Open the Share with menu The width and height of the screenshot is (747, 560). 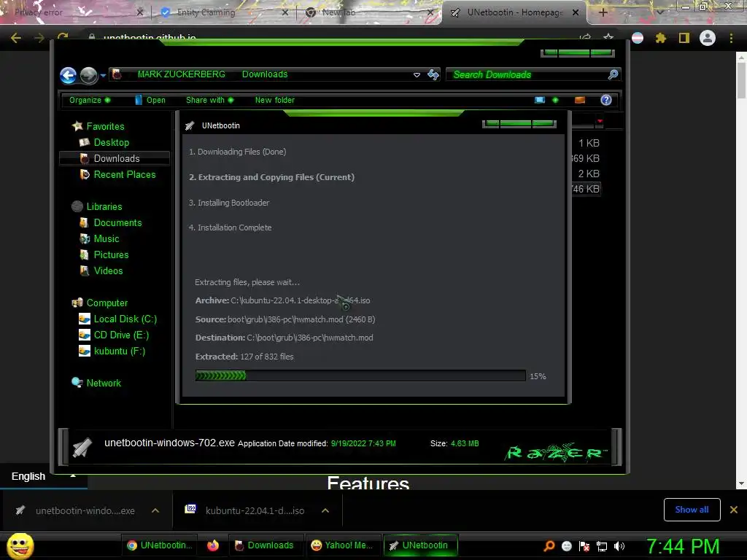coord(209,100)
